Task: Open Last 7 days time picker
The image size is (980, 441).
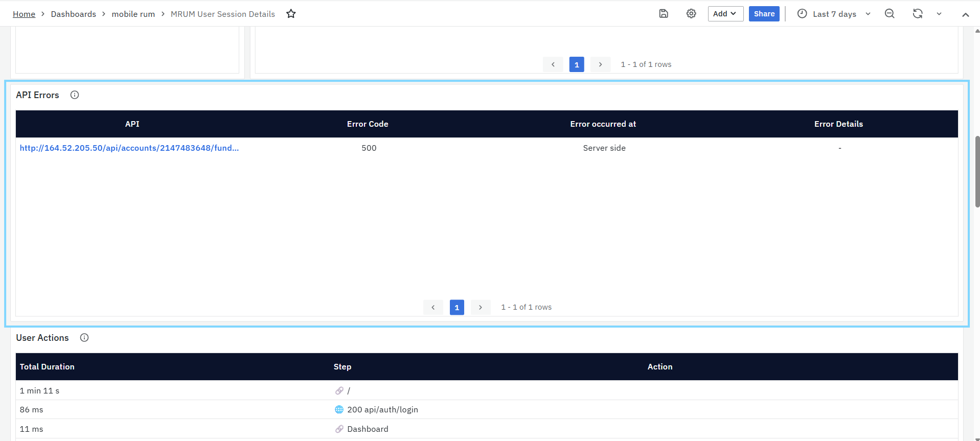Action: click(x=834, y=14)
